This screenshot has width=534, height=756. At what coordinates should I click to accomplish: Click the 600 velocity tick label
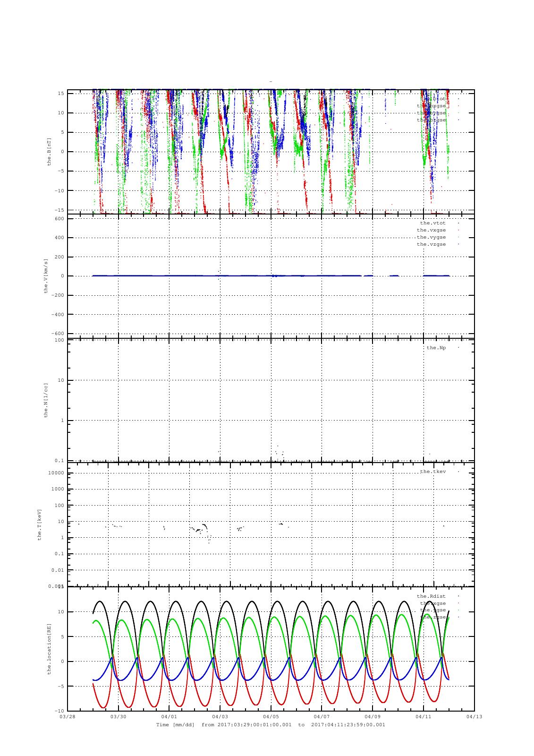pos(59,218)
